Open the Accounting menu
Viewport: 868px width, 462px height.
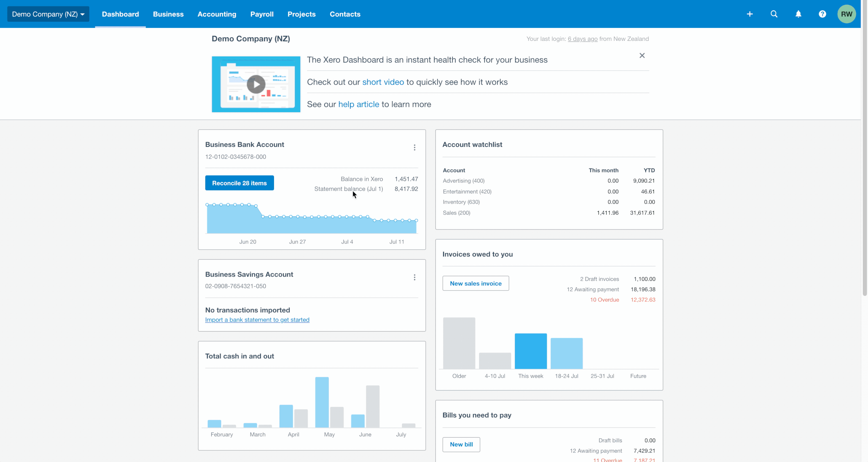[217, 14]
